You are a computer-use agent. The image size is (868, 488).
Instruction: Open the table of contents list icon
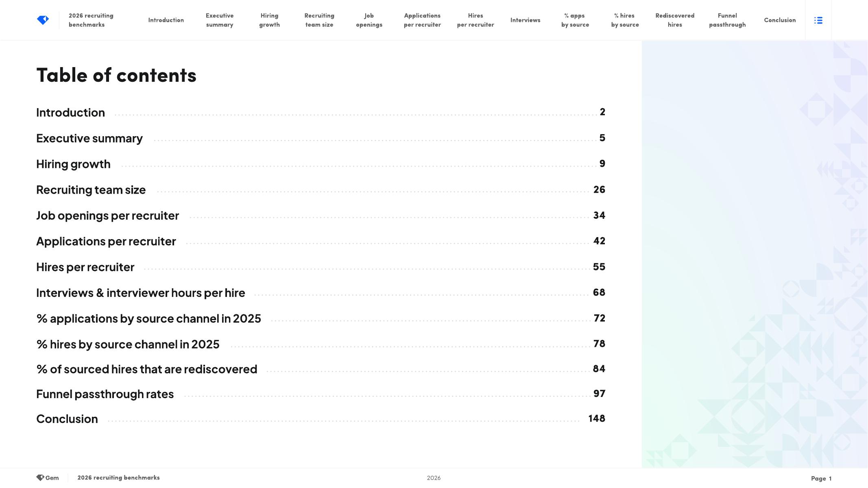(x=818, y=20)
